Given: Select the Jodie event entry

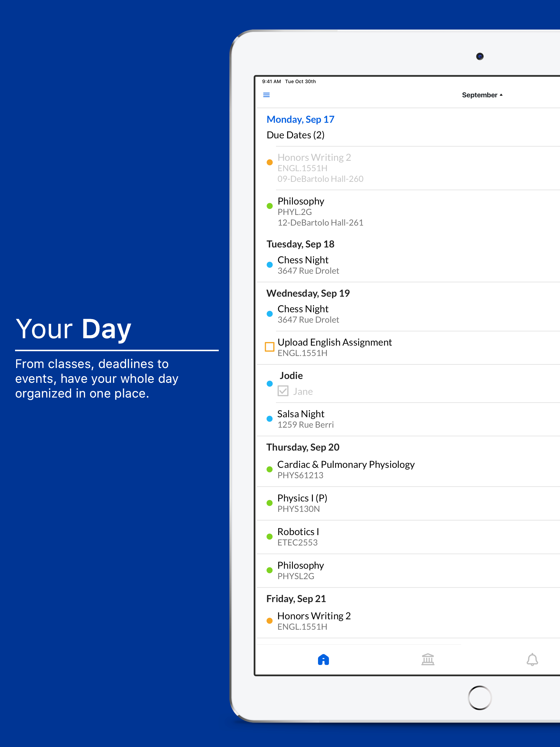Looking at the screenshot, I should tap(291, 375).
